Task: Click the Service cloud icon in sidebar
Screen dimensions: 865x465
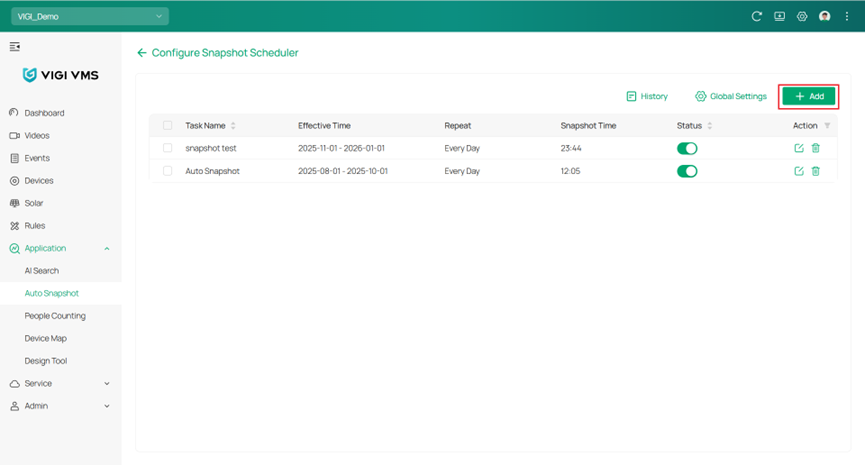Action: point(14,383)
